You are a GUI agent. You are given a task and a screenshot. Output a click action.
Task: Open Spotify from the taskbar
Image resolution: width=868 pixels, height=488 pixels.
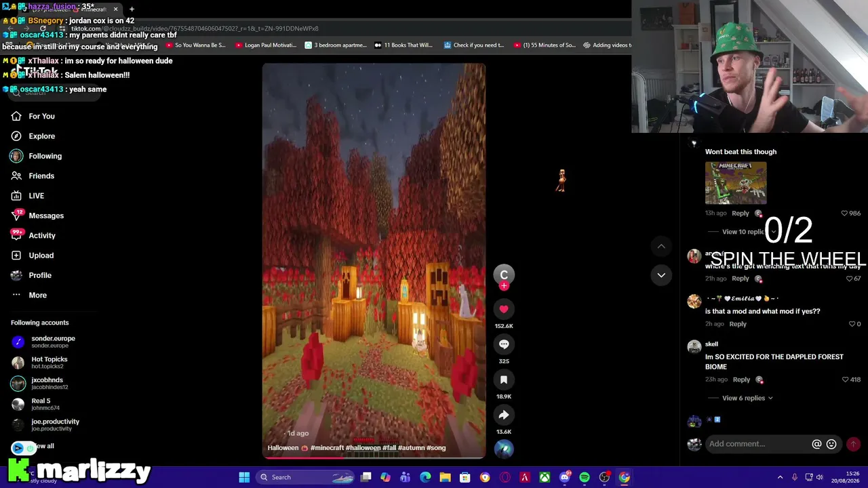click(x=585, y=477)
